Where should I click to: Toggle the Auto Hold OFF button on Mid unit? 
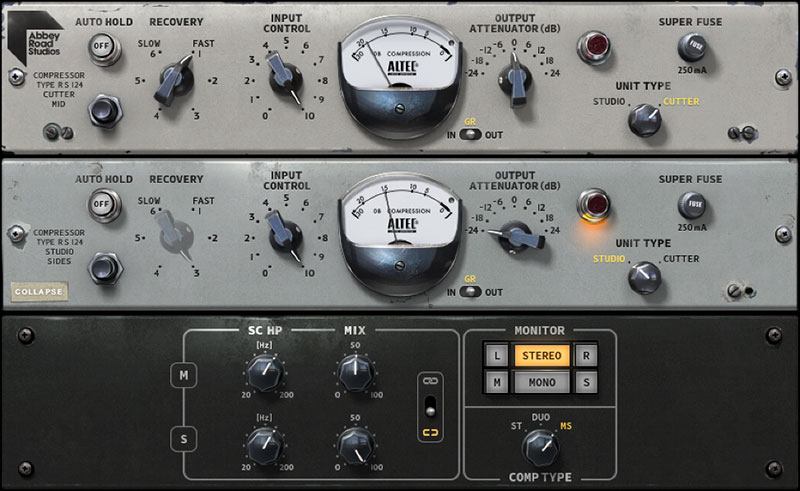[104, 48]
